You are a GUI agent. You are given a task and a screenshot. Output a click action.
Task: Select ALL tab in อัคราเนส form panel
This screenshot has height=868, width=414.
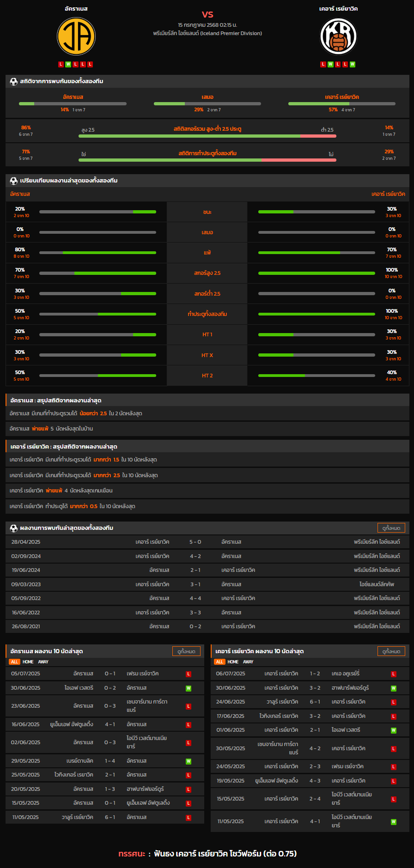[14, 662]
